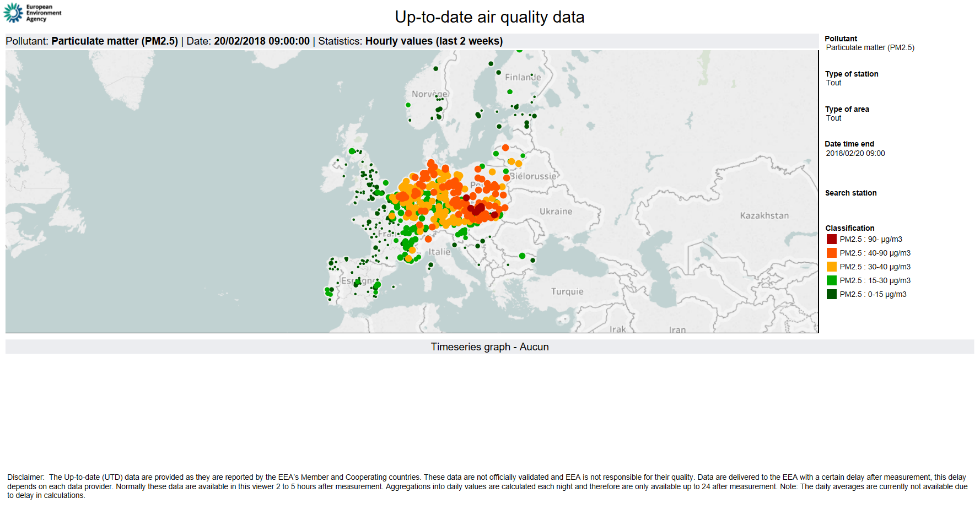Click the page title Up-to-date air quality data
The image size is (980, 509).
pyautogui.click(x=489, y=17)
